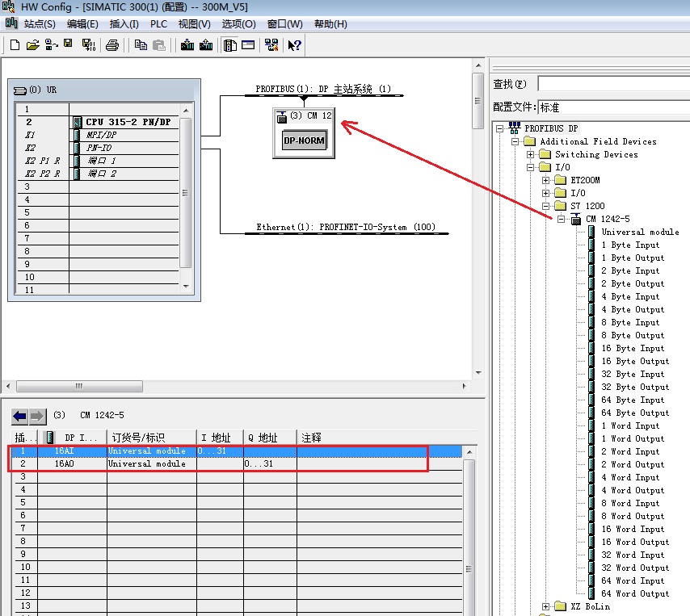Click the CPU 315-2 PN/DP module icon
The height and width of the screenshot is (616, 690).
click(x=78, y=122)
